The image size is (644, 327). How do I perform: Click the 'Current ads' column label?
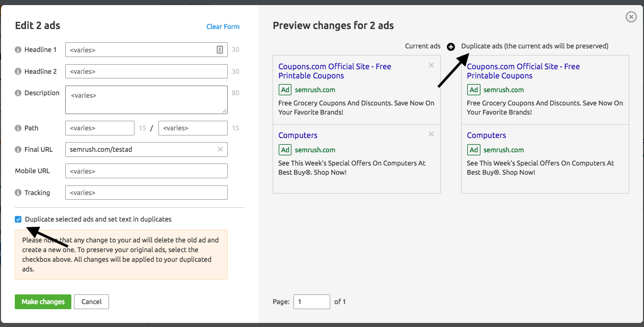coord(423,46)
